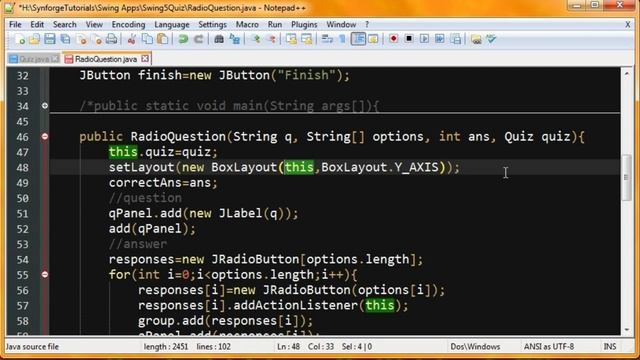Save the current recorded macro icon

coord(456,39)
